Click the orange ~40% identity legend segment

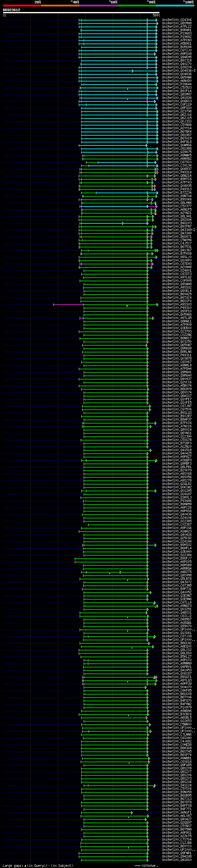click(x=60, y=6)
